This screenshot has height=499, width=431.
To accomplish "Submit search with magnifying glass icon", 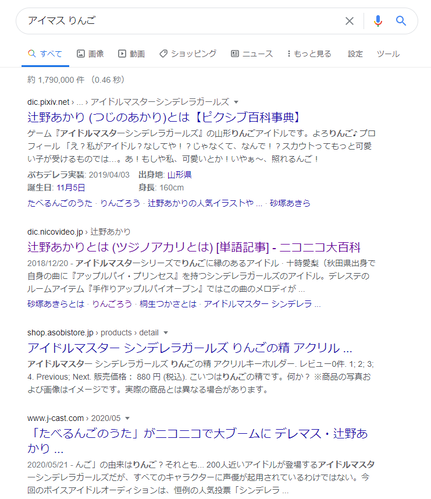I will point(401,21).
